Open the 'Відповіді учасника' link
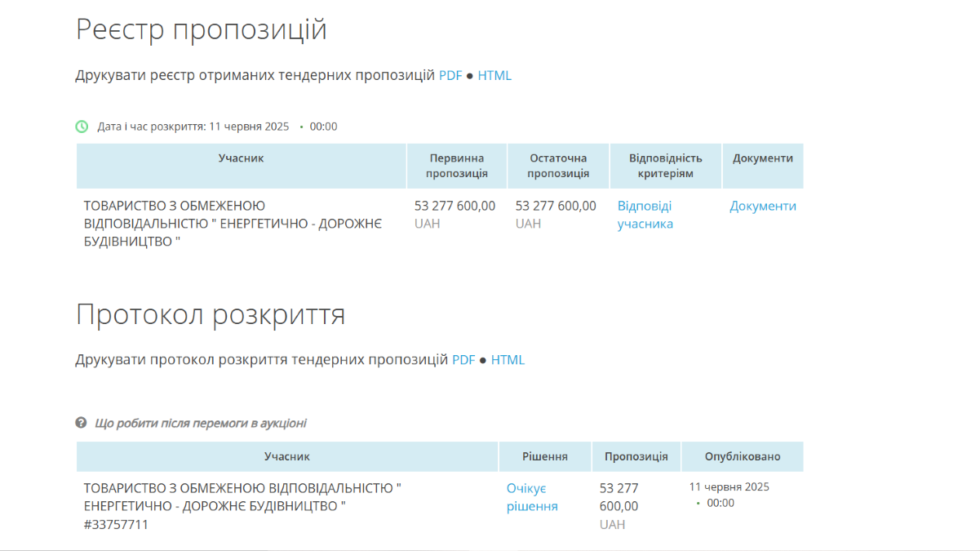The width and height of the screenshot is (980, 551). click(645, 215)
